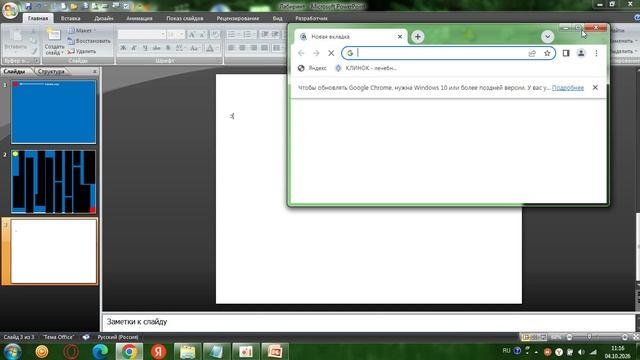Switch to the Дизайн ribbon tab
Screen dimensions: 640x360
point(104,18)
